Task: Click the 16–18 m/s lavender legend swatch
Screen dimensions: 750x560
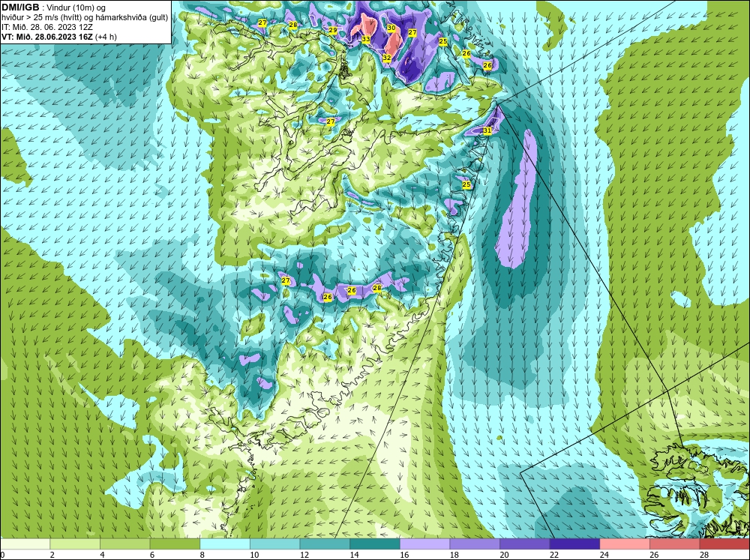Action: (424, 544)
